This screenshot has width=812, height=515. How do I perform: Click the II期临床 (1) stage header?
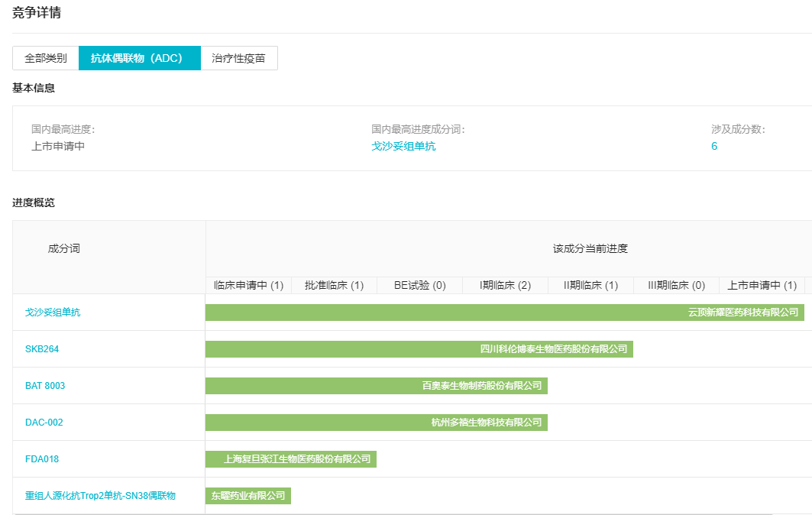click(591, 286)
